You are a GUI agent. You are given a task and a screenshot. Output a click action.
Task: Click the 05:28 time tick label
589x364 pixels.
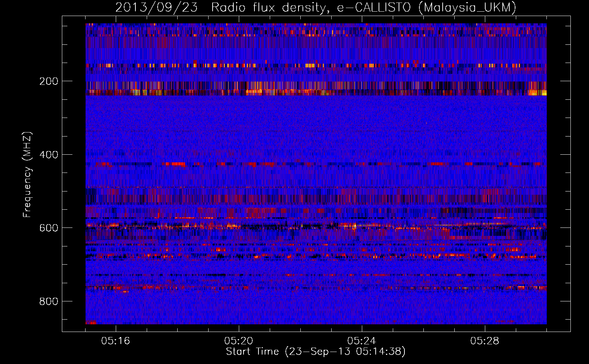pos(485,341)
